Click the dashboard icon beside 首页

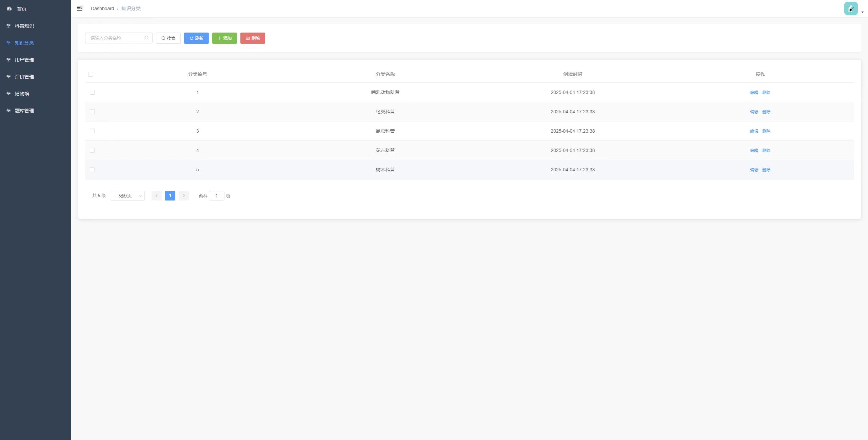pos(9,8)
